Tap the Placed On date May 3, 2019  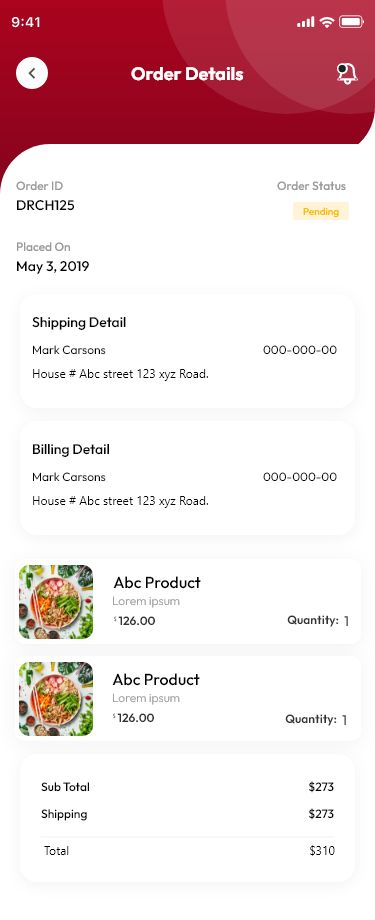tap(53, 266)
